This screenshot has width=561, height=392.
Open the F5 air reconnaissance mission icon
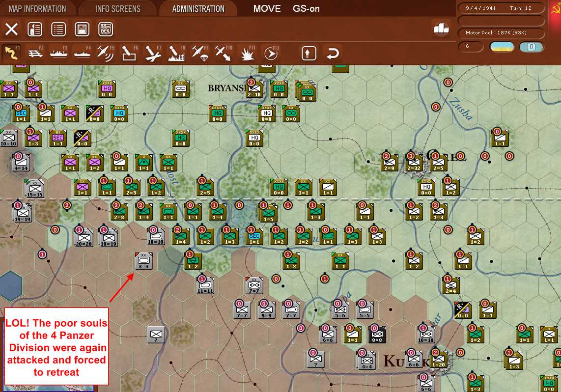(106, 53)
